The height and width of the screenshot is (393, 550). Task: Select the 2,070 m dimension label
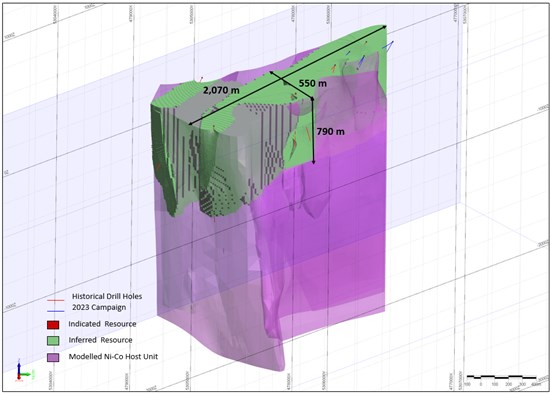click(x=222, y=90)
